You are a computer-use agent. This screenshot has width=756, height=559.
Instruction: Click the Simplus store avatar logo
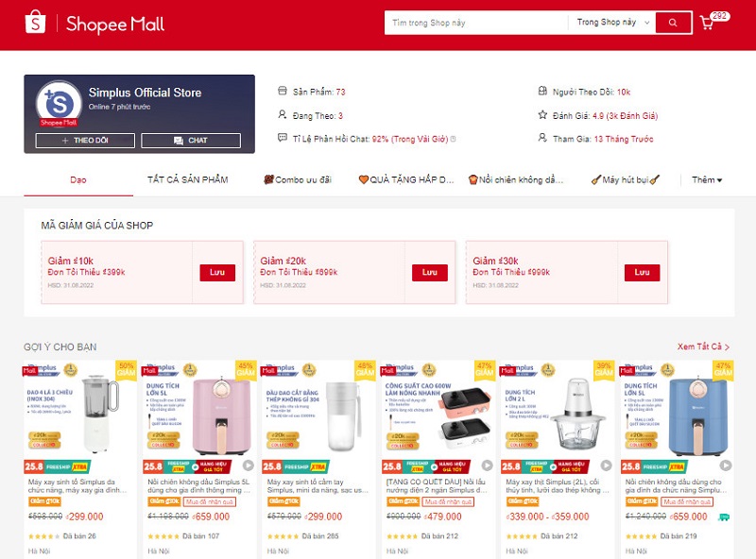[x=59, y=104]
